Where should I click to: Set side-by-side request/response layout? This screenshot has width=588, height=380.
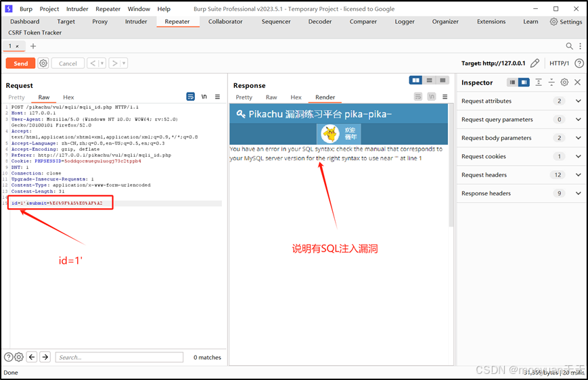click(415, 80)
